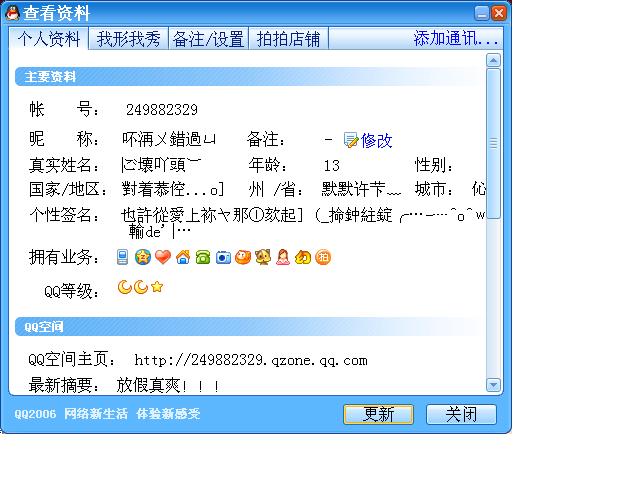Click the age value 13
The image size is (630, 480).
point(332,165)
